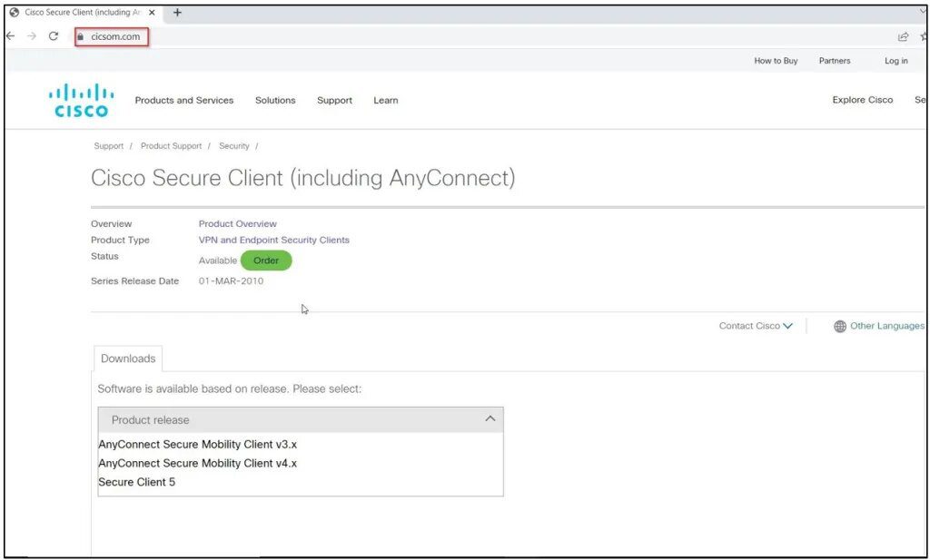Open the Learn menu
The height and width of the screenshot is (560, 930).
click(385, 100)
